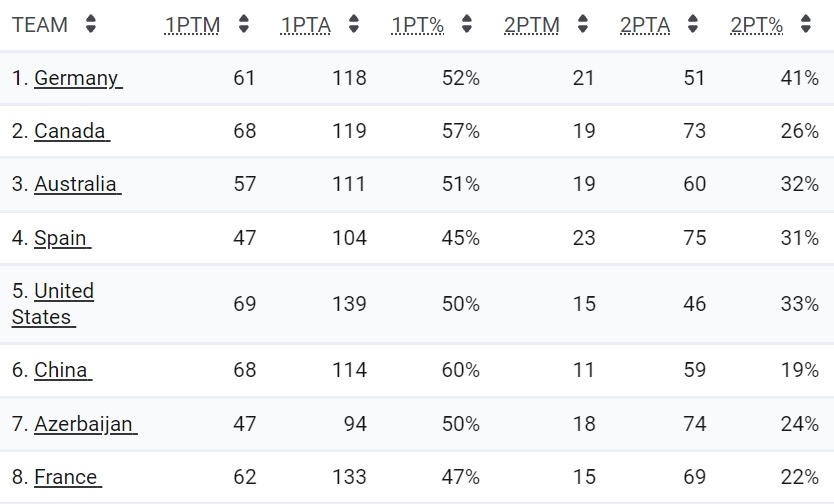Screen dimensions: 834x504
Task: Sort table by TEAM column arrows
Action: click(x=91, y=24)
